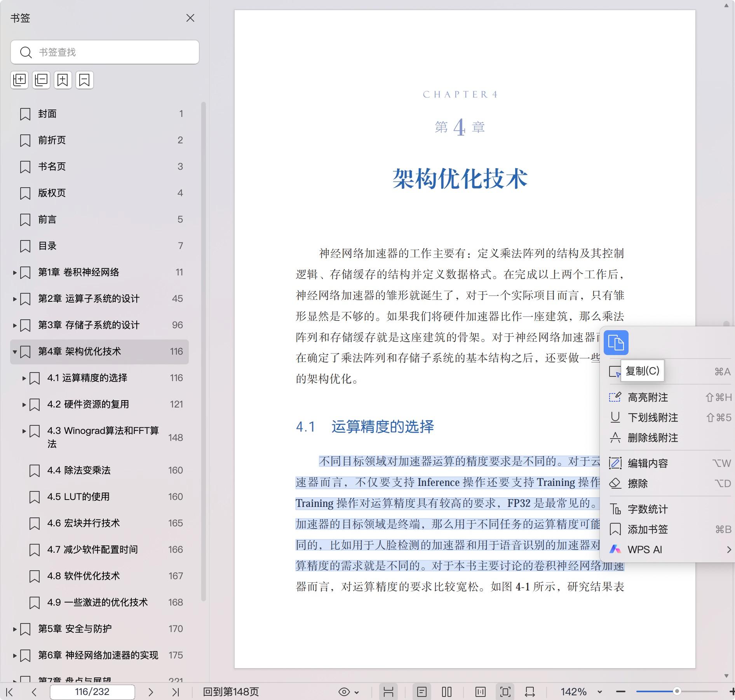Image resolution: width=735 pixels, height=700 pixels.
Task: Click the collapse all bookmarks icon
Action: 41,80
